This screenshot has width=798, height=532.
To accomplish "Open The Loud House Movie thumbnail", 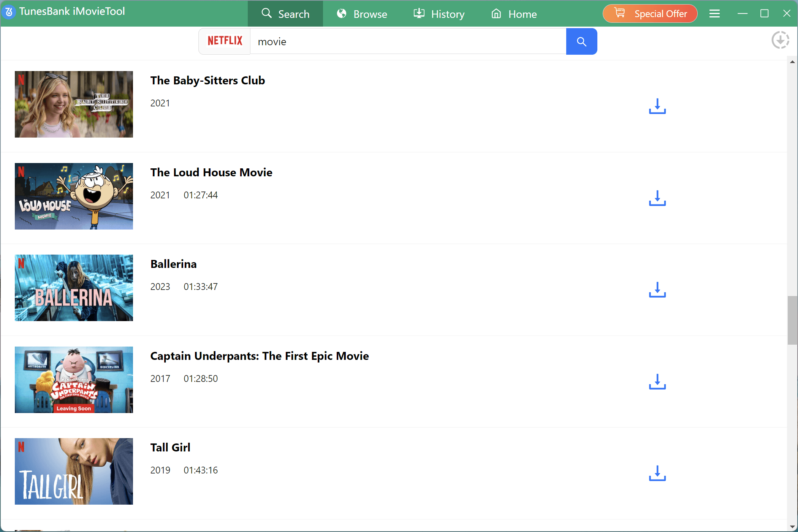I will point(74,196).
